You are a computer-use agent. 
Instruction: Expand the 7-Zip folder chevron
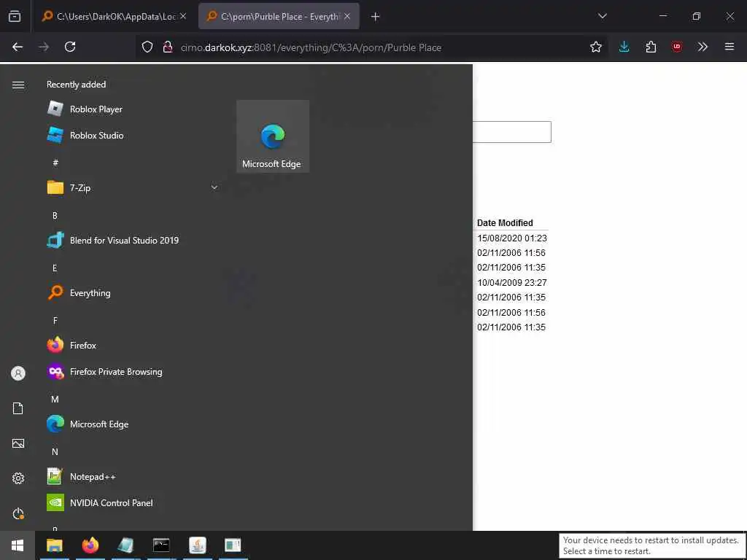pos(214,187)
